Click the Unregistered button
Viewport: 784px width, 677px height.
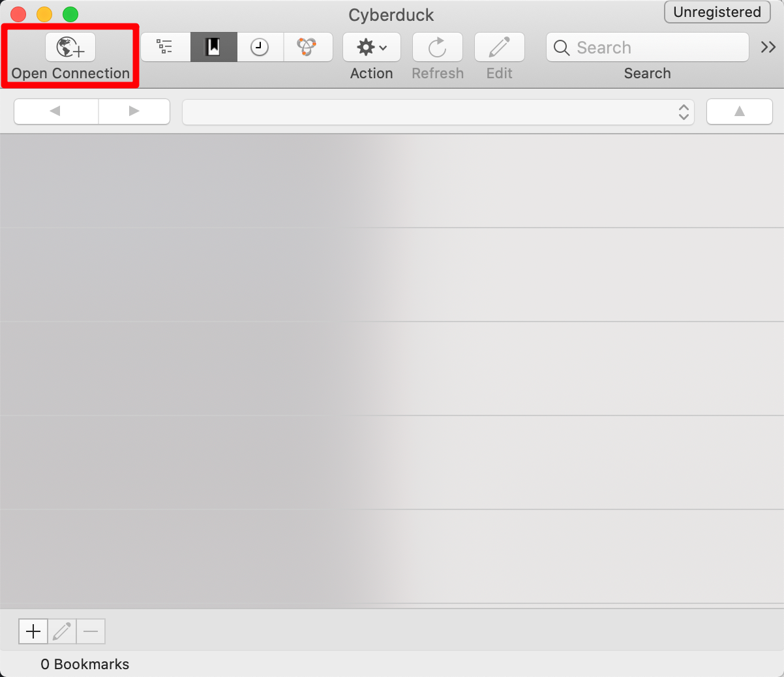[x=717, y=12]
